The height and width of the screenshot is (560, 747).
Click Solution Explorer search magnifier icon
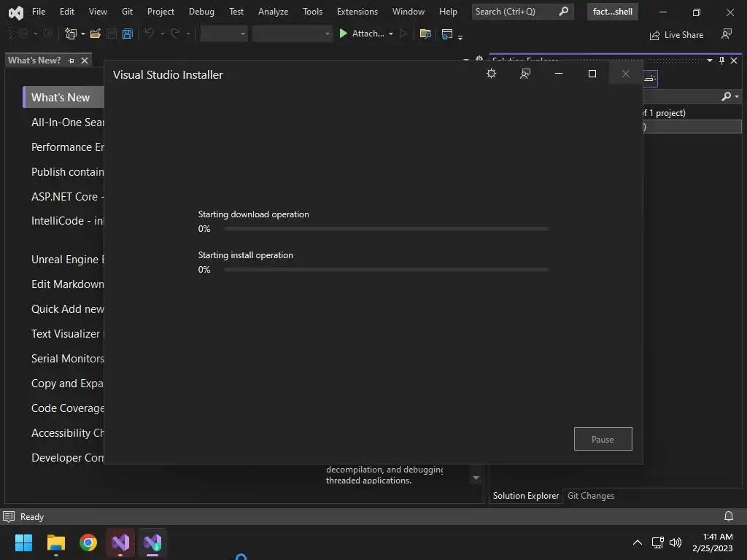tap(726, 96)
